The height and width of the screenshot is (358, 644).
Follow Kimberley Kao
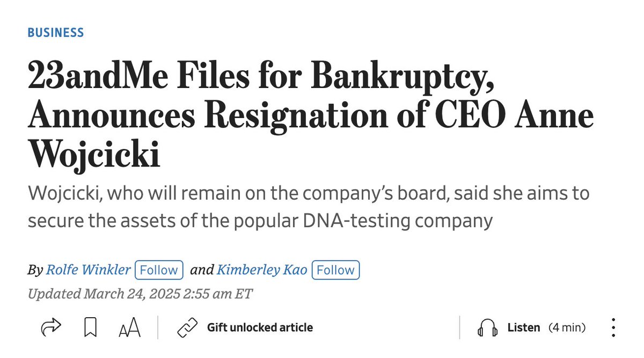coord(335,270)
